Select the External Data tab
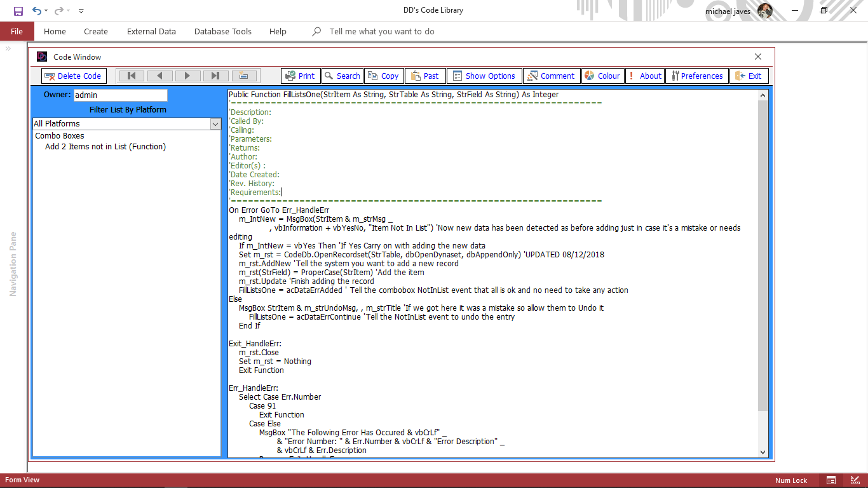The height and width of the screenshot is (488, 868). click(151, 31)
